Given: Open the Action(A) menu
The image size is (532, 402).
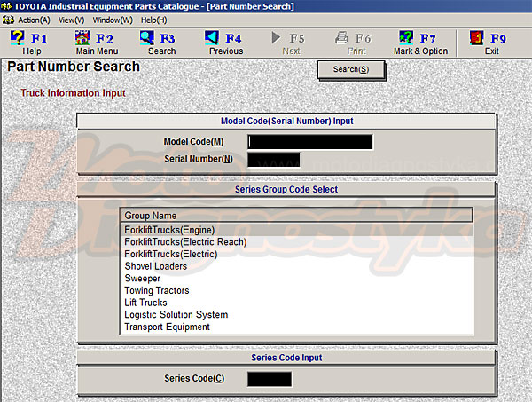Looking at the screenshot, I should [x=34, y=20].
